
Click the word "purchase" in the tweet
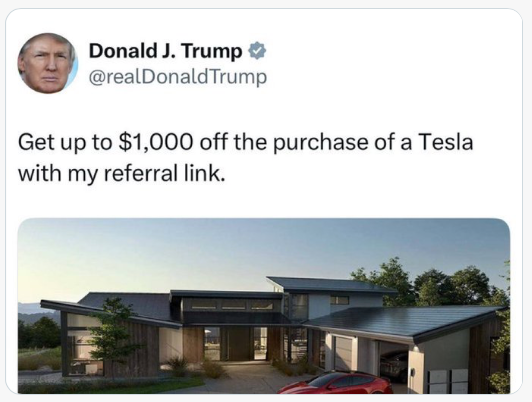pyautogui.click(x=320, y=142)
